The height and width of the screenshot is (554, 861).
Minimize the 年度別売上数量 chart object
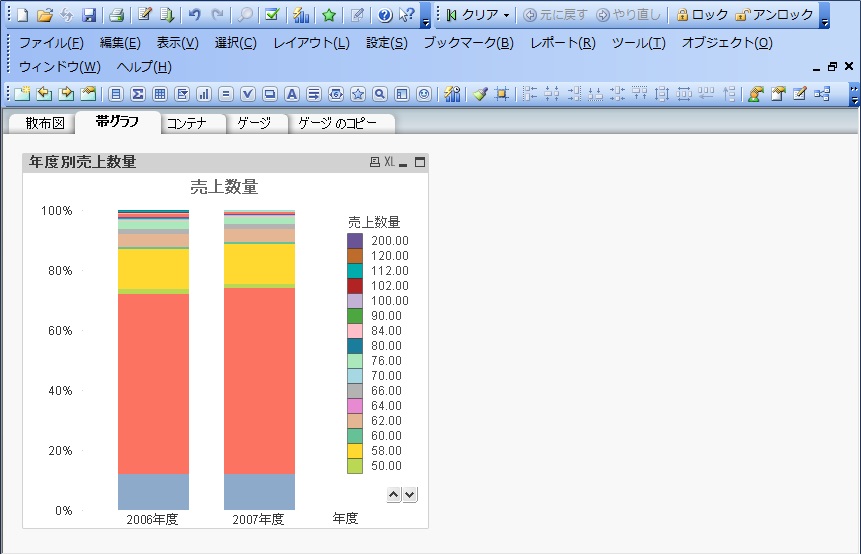pyautogui.click(x=403, y=163)
